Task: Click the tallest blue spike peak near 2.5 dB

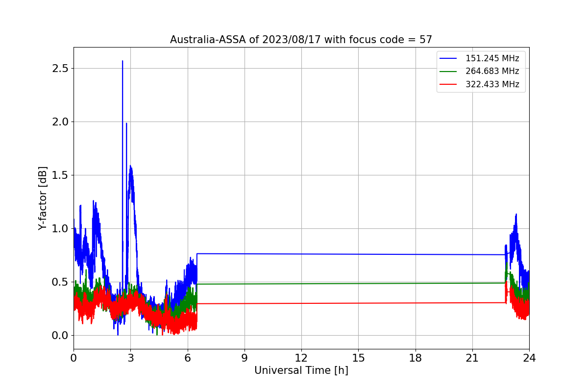Action: (x=122, y=62)
